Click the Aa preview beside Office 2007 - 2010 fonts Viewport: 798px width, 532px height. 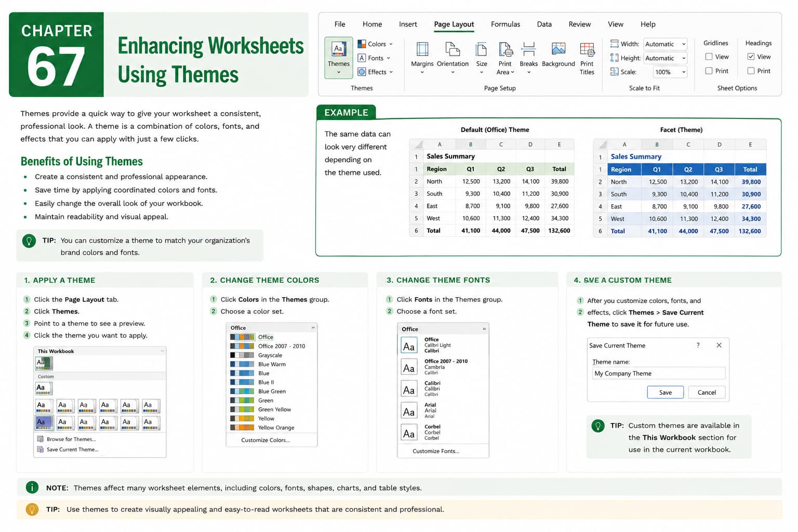pos(409,367)
